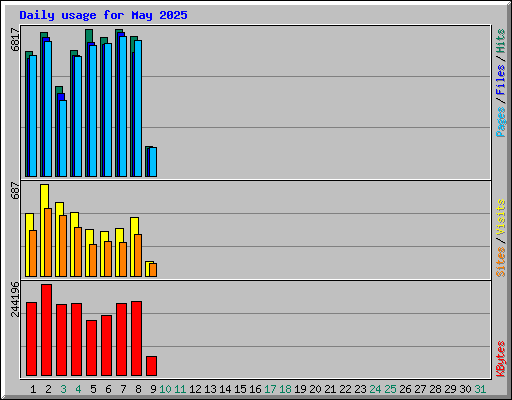Image resolution: width=512 pixels, height=400 pixels.
Task: Select day 9 on the x-axis
Action: (x=153, y=389)
